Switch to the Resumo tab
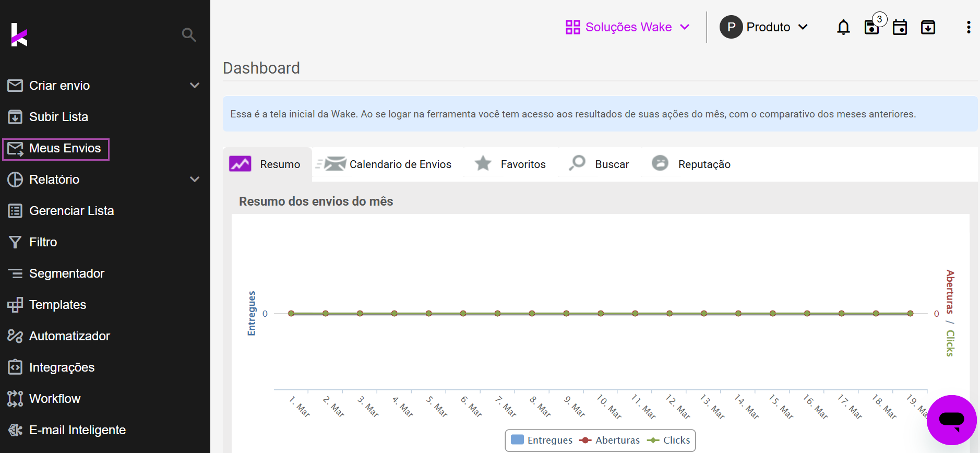Image resolution: width=980 pixels, height=453 pixels. [x=267, y=164]
